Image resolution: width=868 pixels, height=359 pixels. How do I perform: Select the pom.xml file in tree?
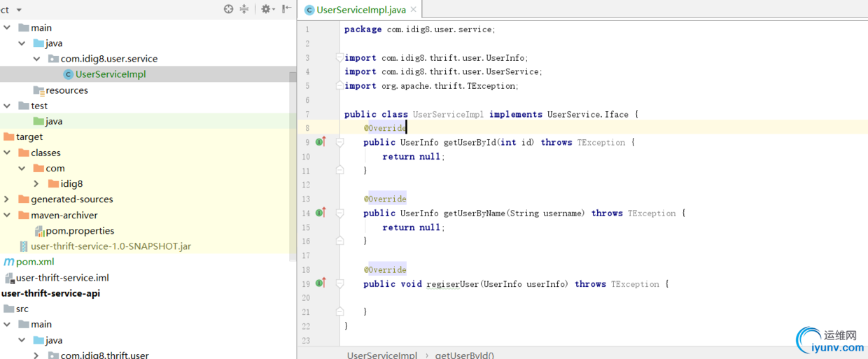click(35, 262)
